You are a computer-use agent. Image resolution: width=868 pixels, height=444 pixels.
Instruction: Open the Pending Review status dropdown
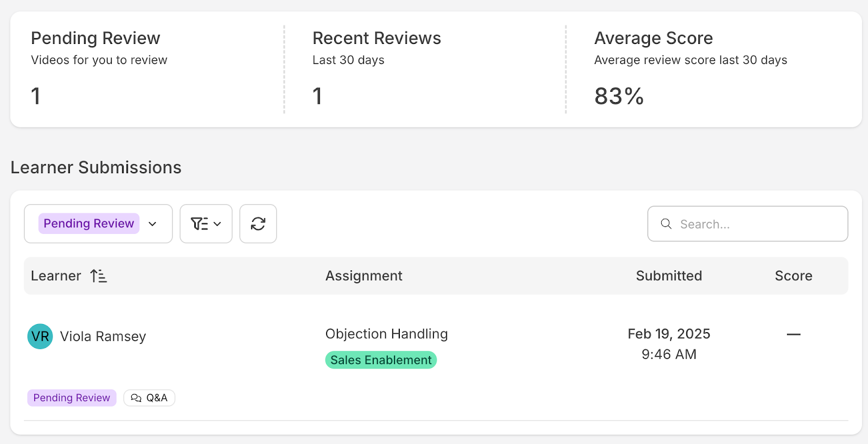(x=89, y=224)
